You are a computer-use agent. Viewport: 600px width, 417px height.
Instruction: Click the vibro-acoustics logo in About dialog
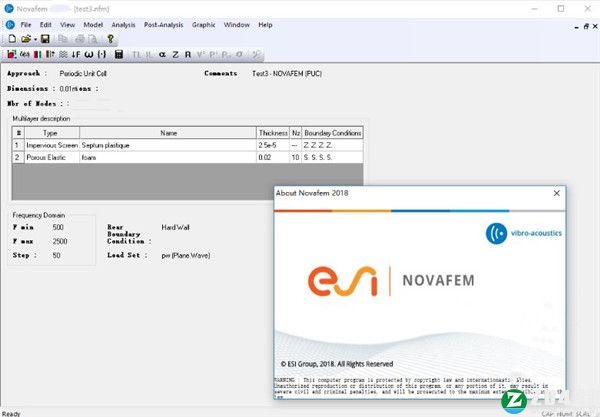tap(523, 233)
